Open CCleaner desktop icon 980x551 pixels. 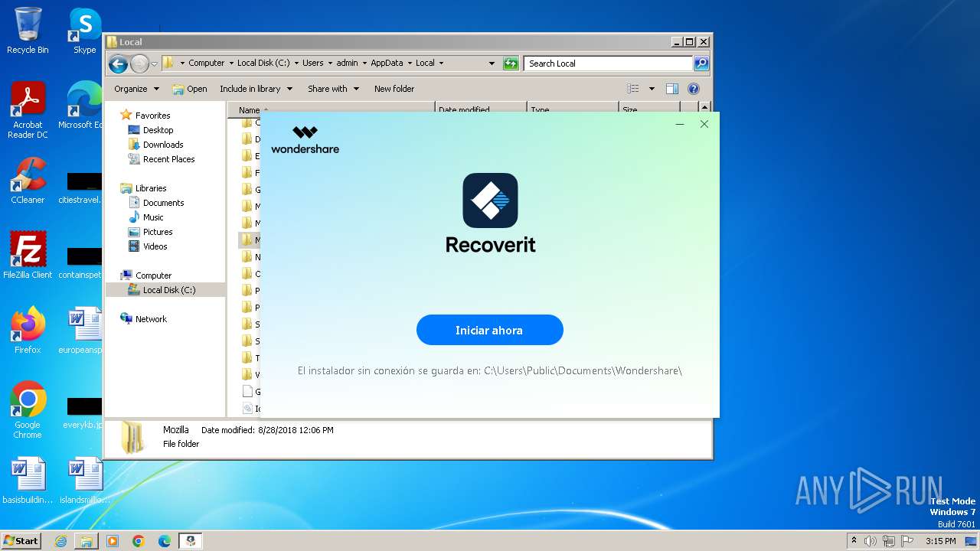pos(28,181)
